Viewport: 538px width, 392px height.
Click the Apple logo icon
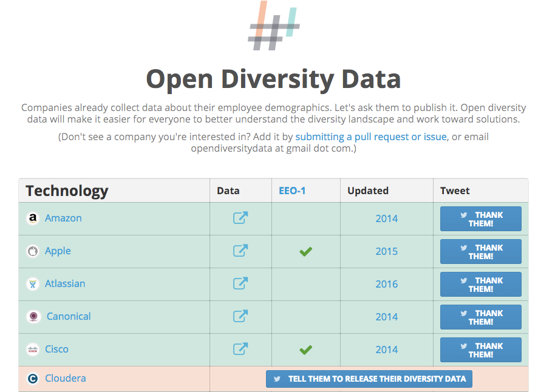[x=33, y=251]
